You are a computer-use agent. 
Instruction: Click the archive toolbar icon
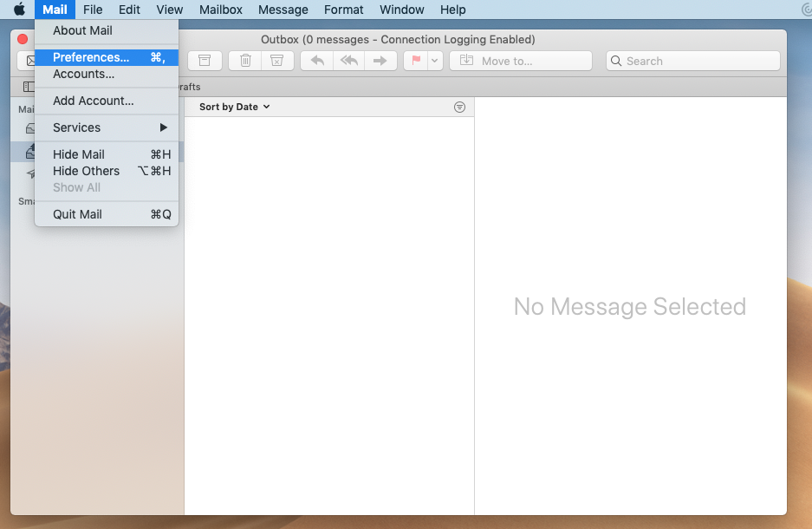(205, 61)
